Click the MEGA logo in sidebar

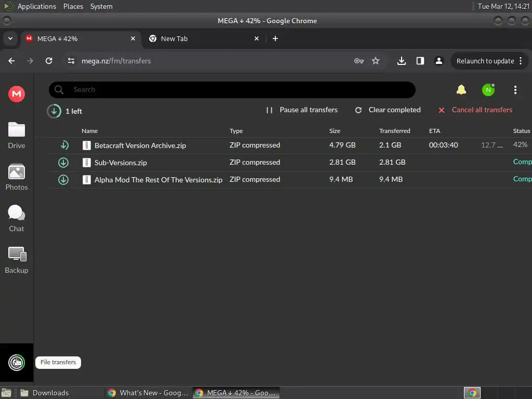click(16, 94)
